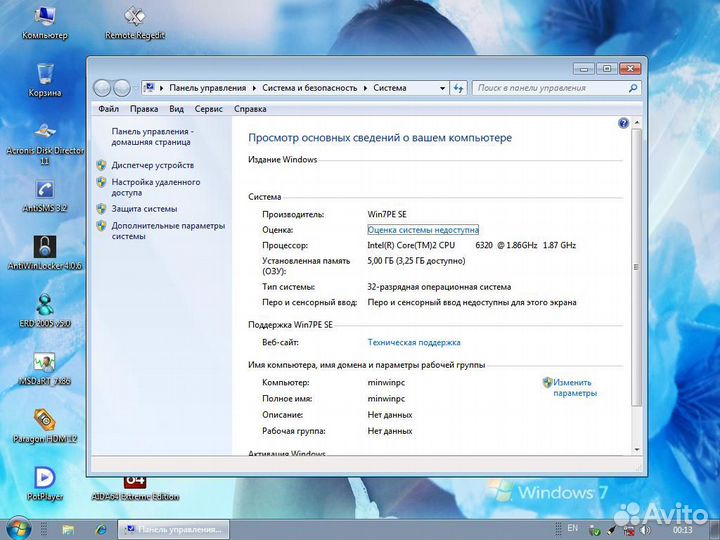
Task: Open Диспетчер устройств link
Action: (x=152, y=165)
